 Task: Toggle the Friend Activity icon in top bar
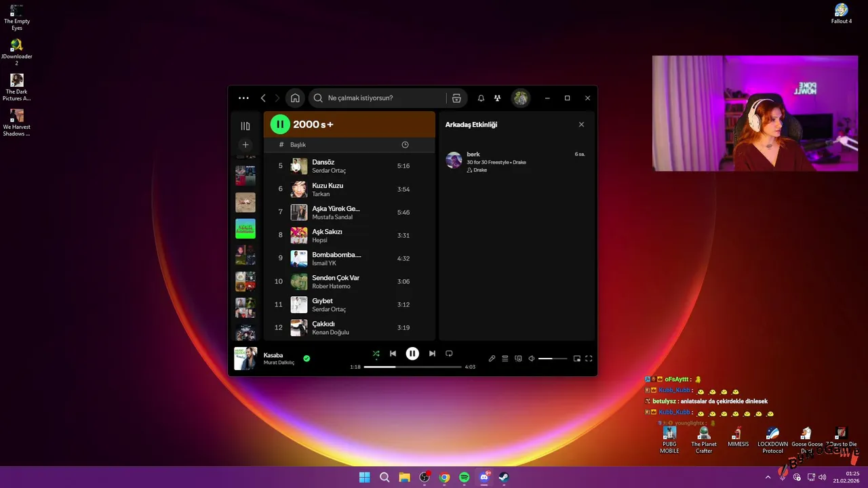tap(498, 98)
